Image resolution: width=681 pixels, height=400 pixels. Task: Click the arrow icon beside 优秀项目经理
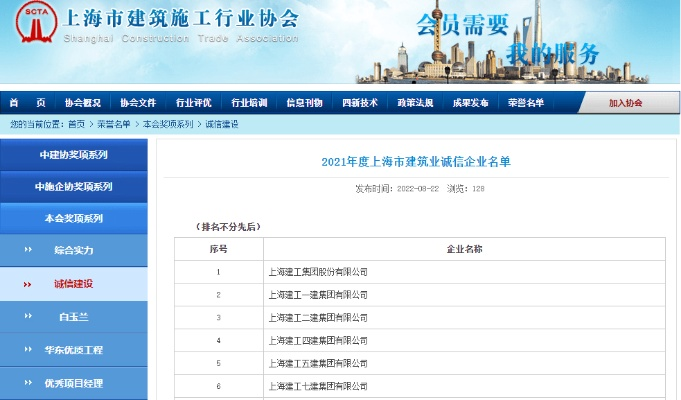click(28, 383)
